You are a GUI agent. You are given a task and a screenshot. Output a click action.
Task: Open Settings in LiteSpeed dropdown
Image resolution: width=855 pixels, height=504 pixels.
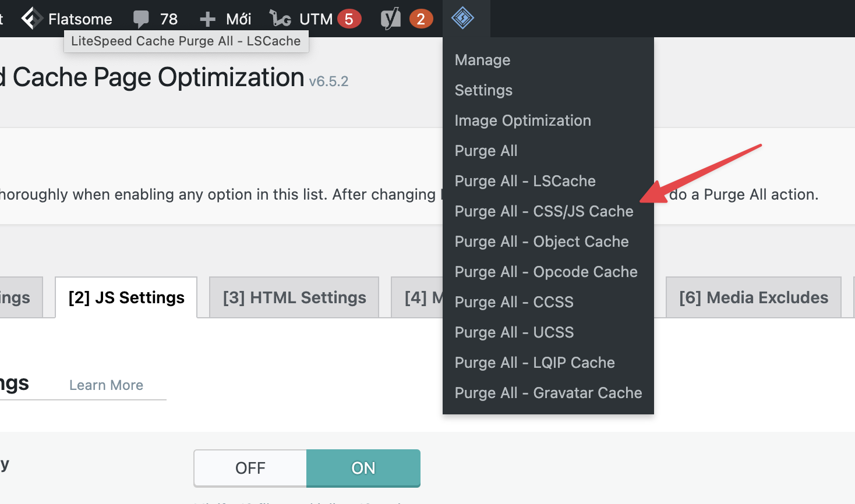click(483, 90)
